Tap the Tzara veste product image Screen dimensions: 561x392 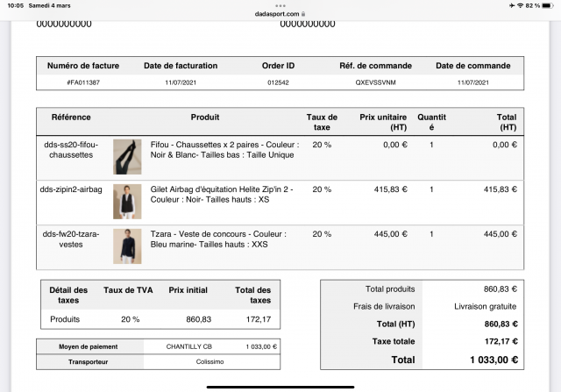126,246
